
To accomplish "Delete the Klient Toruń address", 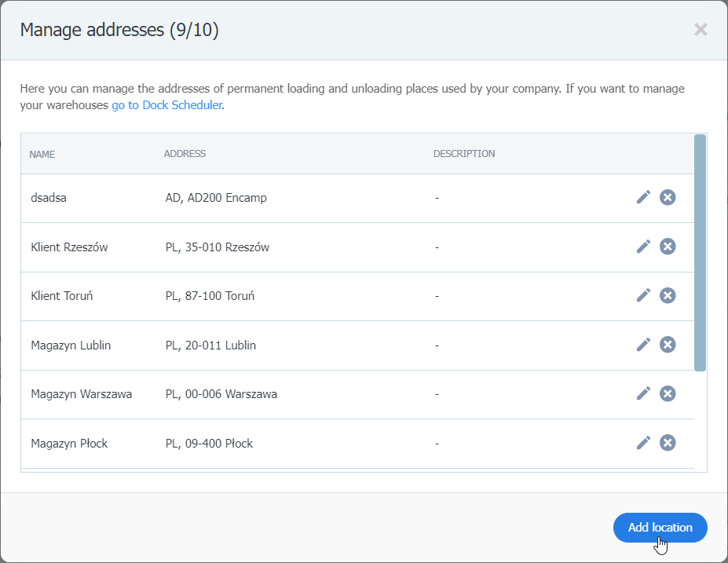I will point(668,295).
